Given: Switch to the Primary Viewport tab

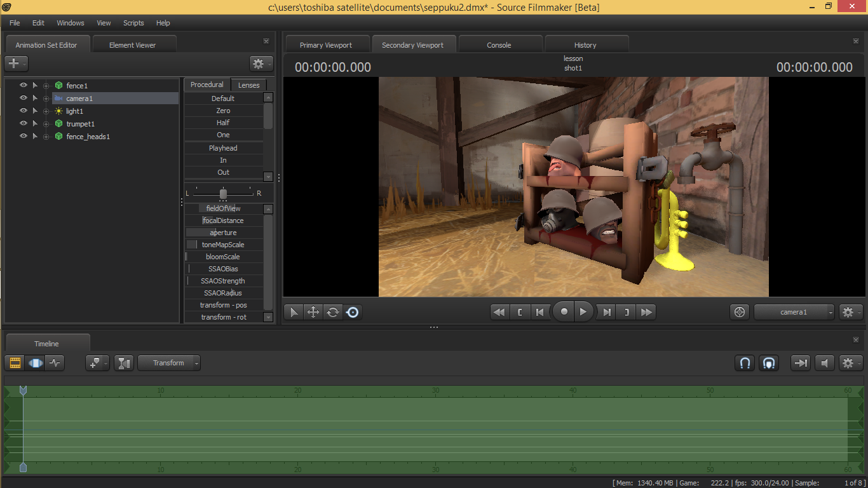Looking at the screenshot, I should (x=326, y=44).
